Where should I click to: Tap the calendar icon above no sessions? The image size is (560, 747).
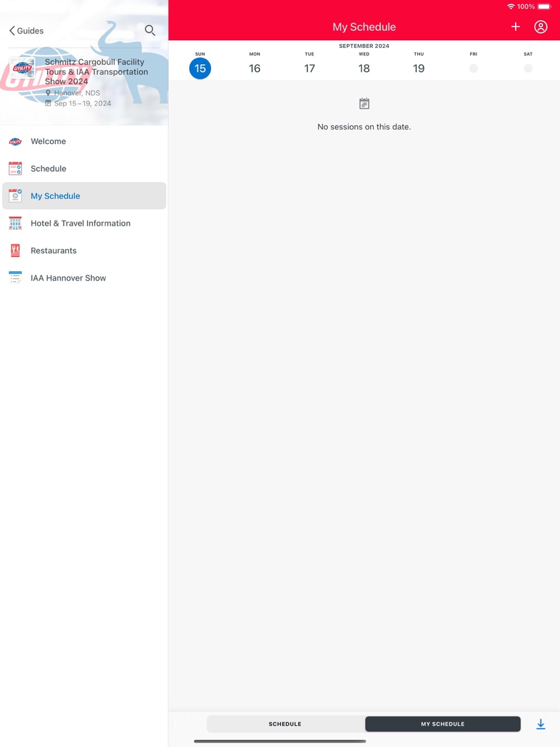coord(364,104)
